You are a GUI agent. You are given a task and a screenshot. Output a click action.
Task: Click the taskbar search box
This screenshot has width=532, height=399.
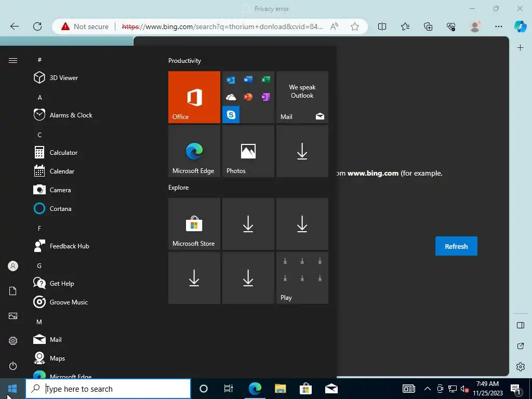(108, 389)
